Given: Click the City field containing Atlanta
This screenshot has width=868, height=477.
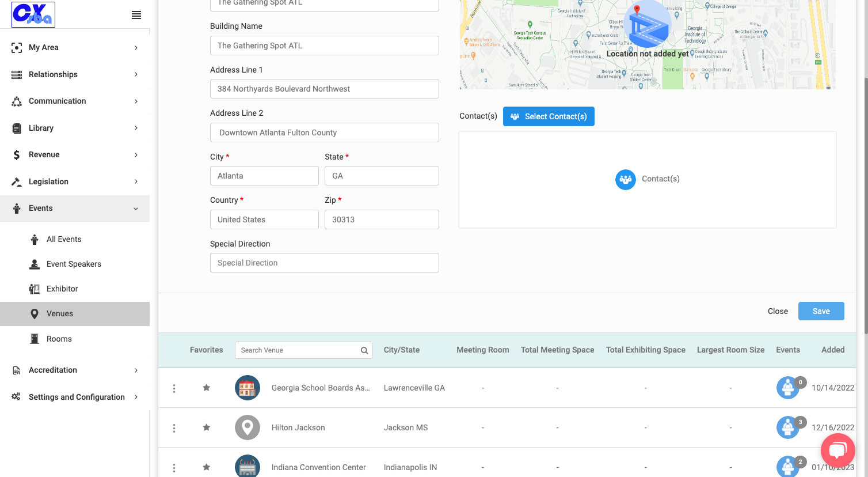Looking at the screenshot, I should tap(264, 176).
